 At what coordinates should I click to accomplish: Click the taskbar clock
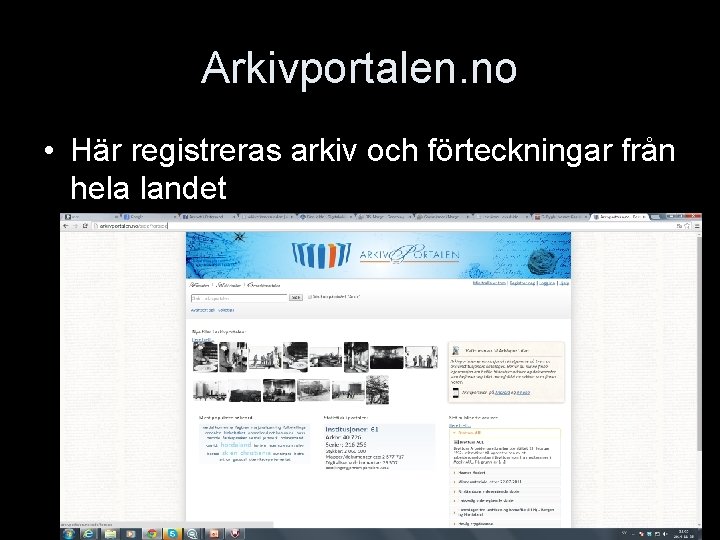tap(686, 534)
